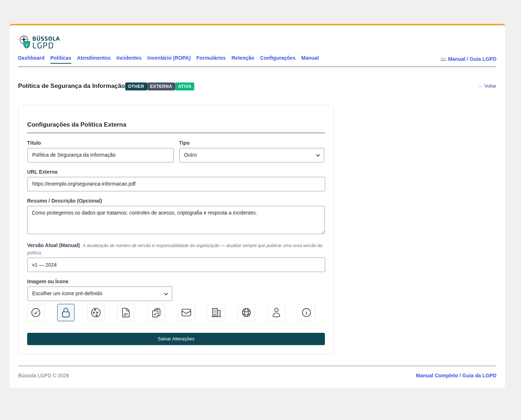Save changes with Salvar Alterações button
Image resolution: width=521 pixels, height=420 pixels.
coord(176,339)
